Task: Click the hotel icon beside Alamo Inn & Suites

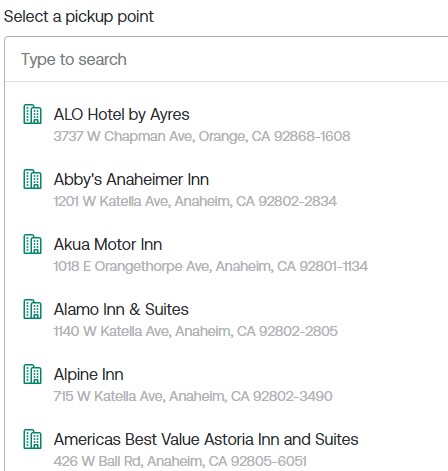Action: [32, 309]
